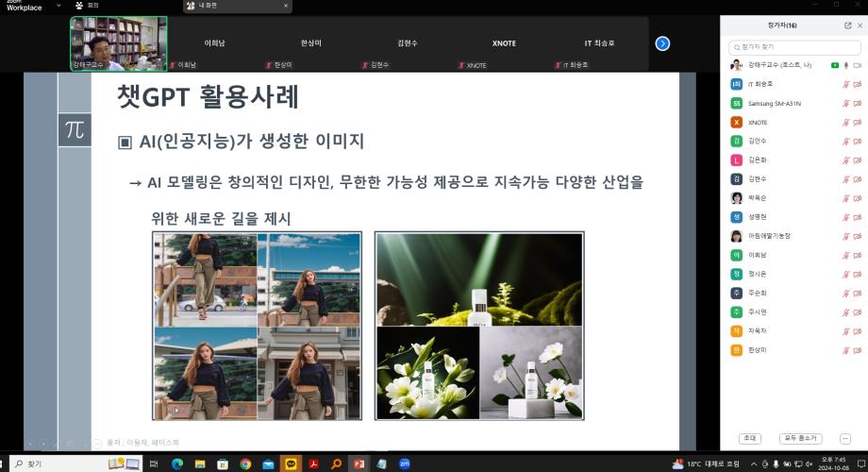Toggle 김은화 video icon

coord(858,160)
